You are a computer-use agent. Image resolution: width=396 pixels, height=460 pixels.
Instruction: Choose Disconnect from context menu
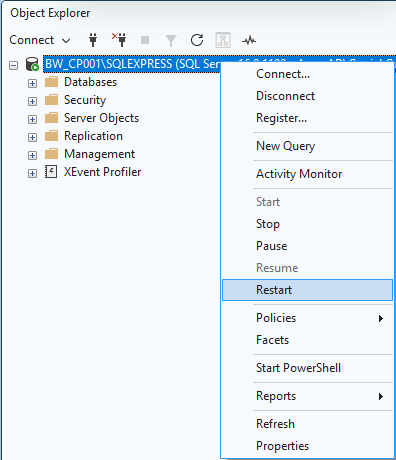[307, 96]
